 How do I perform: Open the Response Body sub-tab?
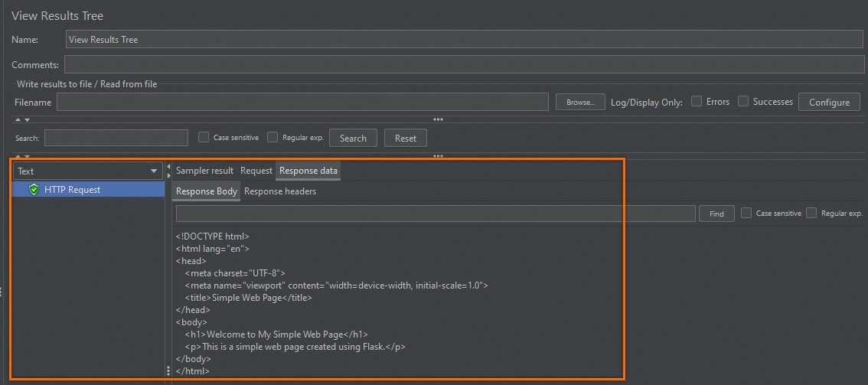207,191
